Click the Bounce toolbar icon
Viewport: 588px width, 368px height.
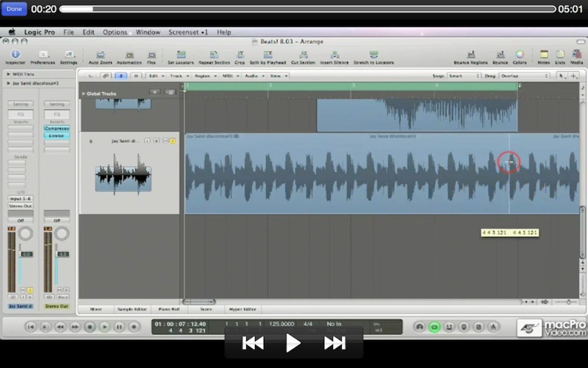click(501, 54)
